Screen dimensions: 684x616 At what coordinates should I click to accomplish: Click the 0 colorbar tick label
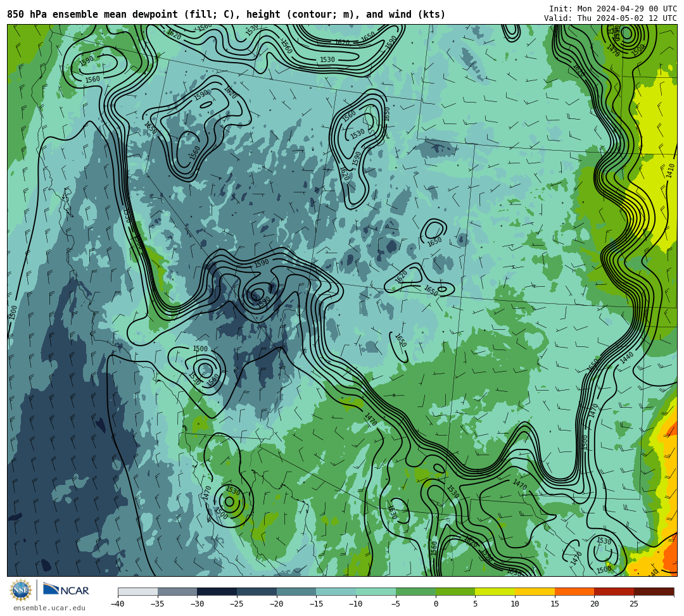(x=436, y=604)
